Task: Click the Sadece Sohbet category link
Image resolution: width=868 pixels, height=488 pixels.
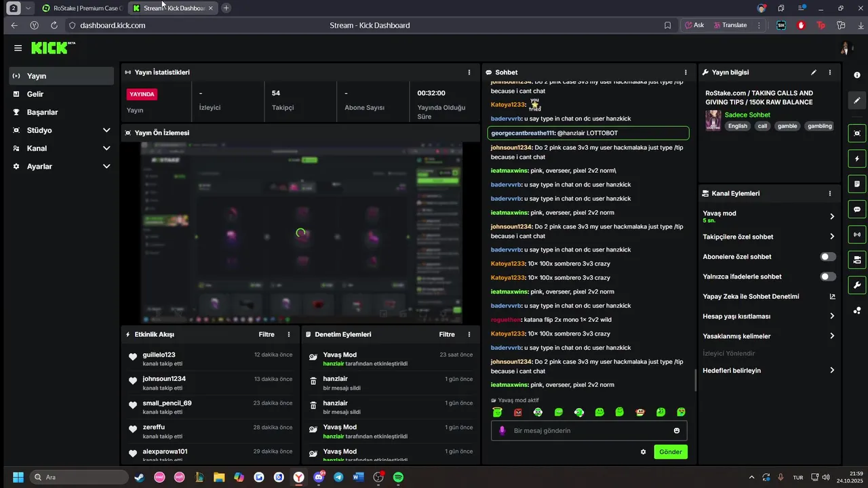Action: click(x=747, y=115)
